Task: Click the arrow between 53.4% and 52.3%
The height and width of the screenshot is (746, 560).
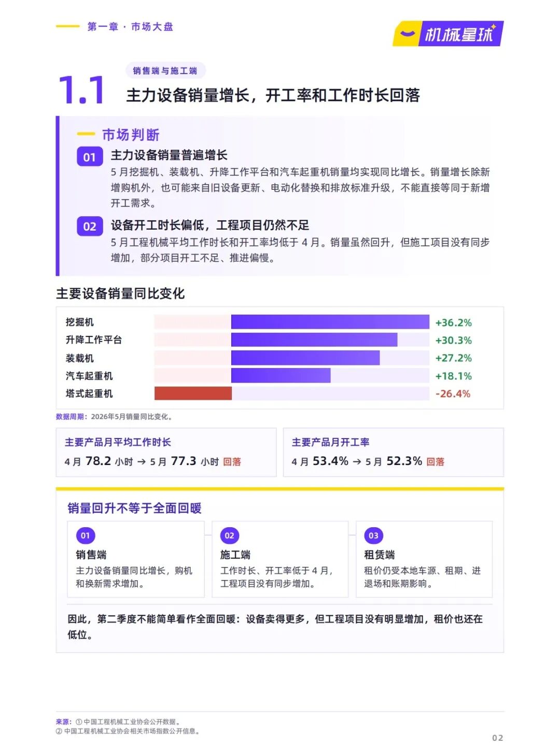Action: point(357,462)
